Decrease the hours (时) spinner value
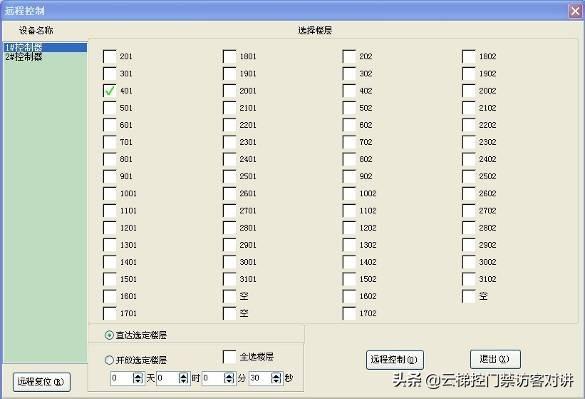 tap(184, 381)
